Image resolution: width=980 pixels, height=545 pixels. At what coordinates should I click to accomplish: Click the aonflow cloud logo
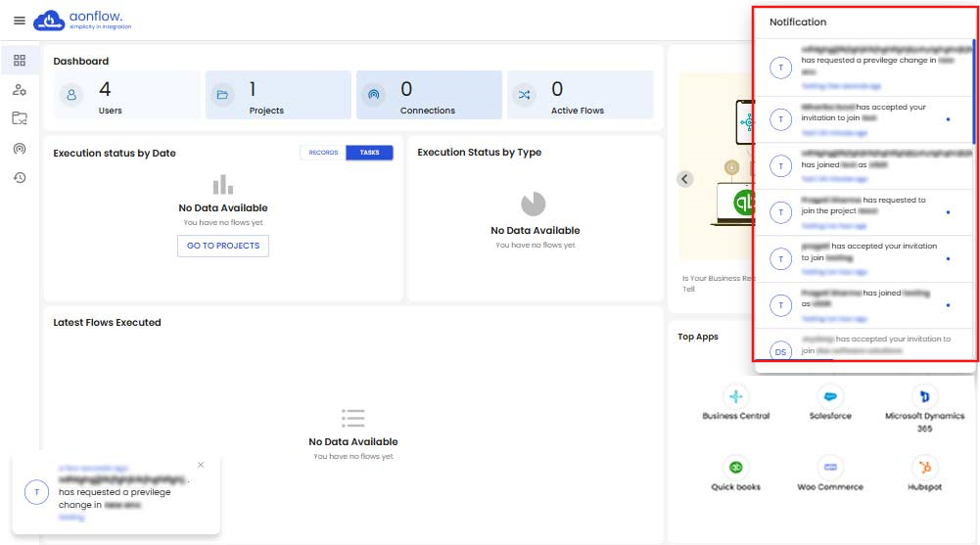[47, 21]
